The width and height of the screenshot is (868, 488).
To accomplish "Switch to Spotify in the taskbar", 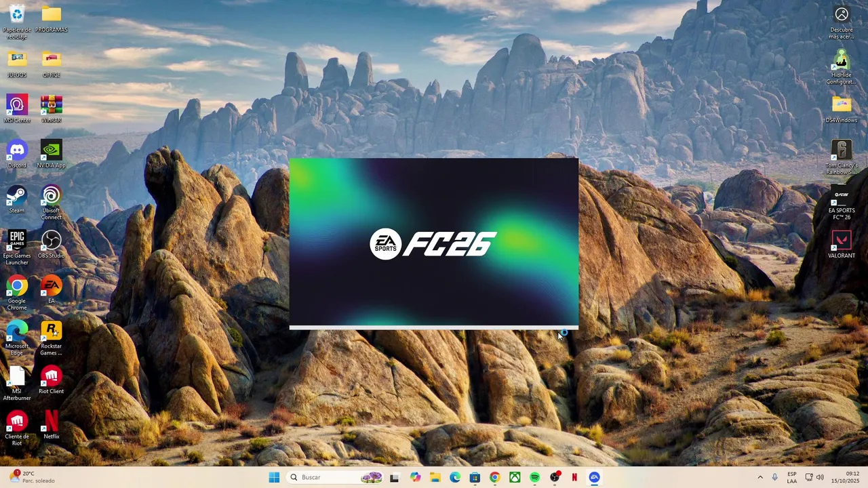I will pyautogui.click(x=534, y=477).
